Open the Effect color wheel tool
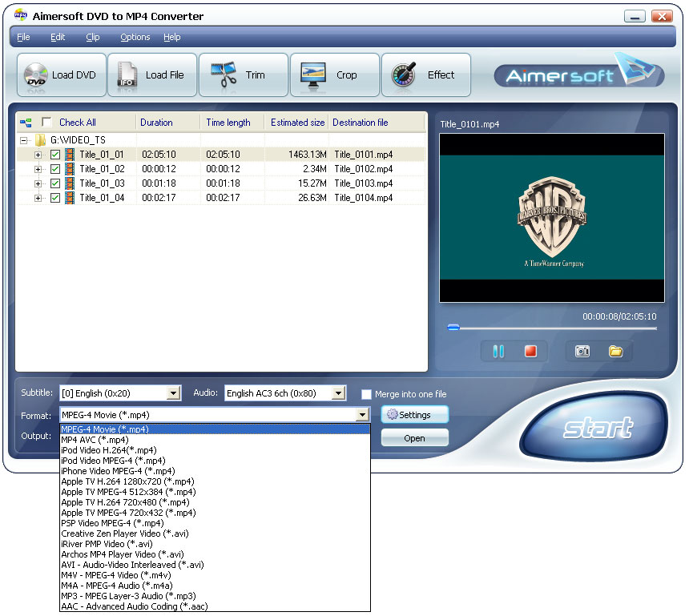The image size is (689, 616). point(403,74)
